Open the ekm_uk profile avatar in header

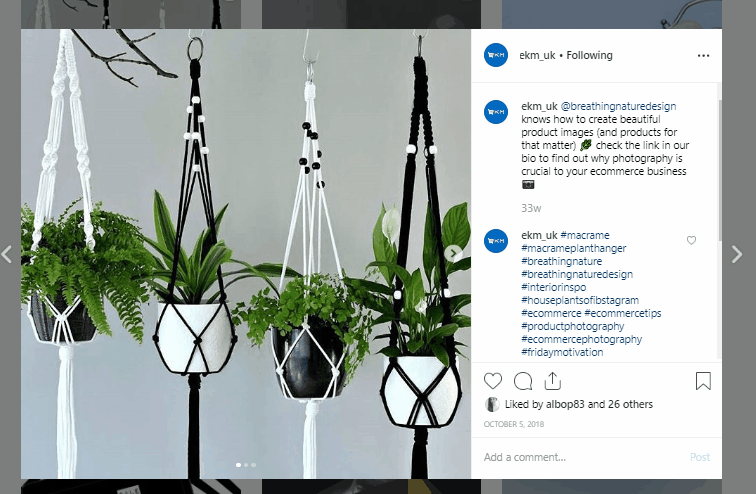(x=496, y=55)
